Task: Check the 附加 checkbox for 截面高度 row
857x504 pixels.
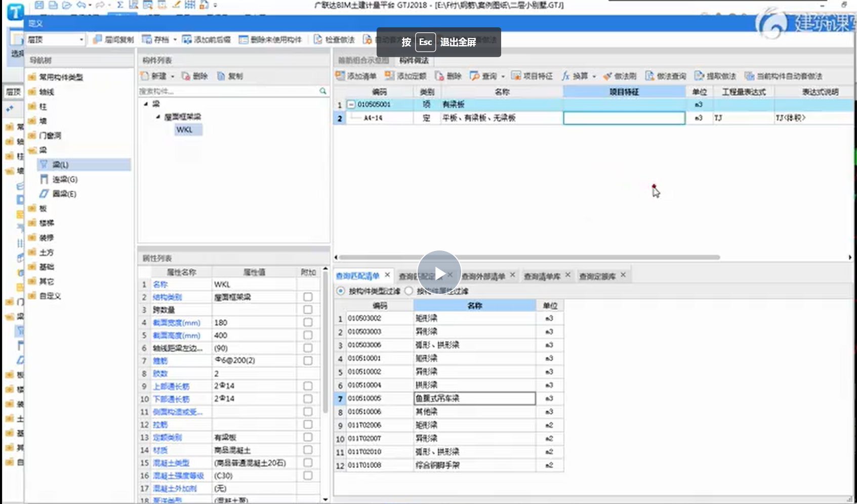Action: 308,335
